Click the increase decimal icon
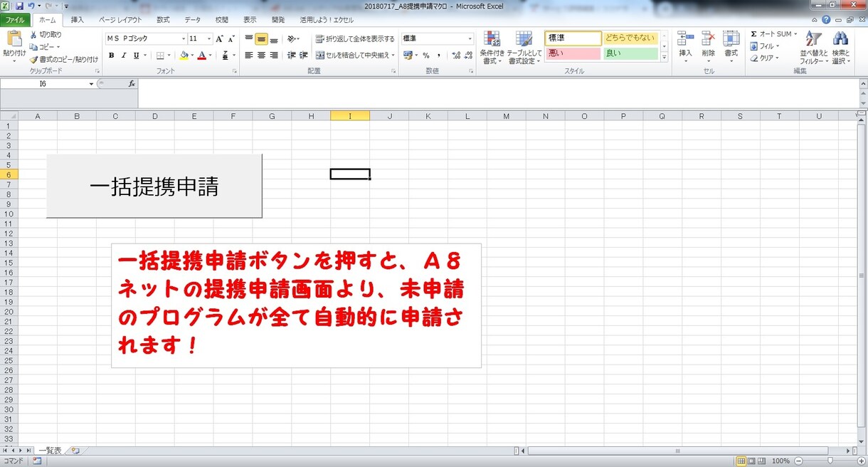This screenshot has height=467, width=868. tap(457, 55)
